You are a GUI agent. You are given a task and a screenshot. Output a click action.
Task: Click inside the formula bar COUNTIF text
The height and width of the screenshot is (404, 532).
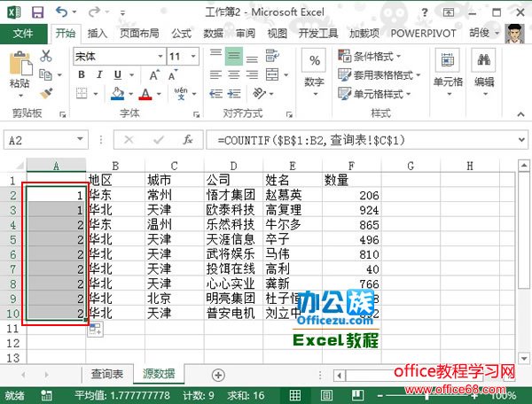[x=311, y=140]
